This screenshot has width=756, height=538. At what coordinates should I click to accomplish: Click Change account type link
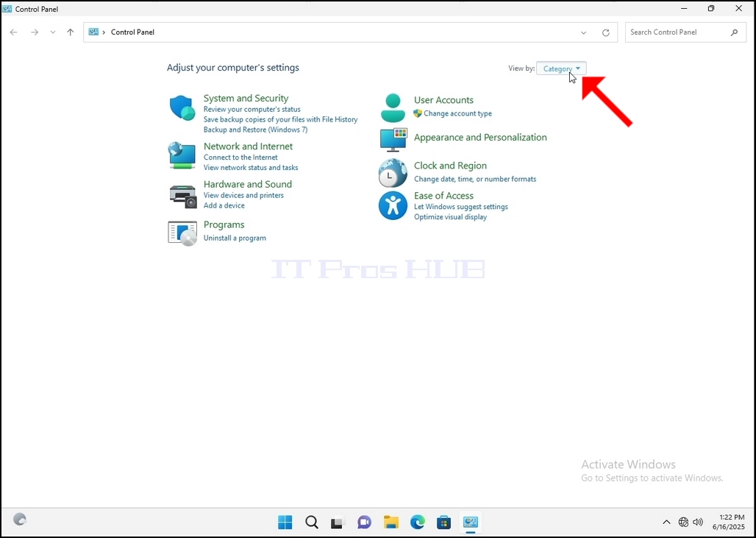point(457,113)
